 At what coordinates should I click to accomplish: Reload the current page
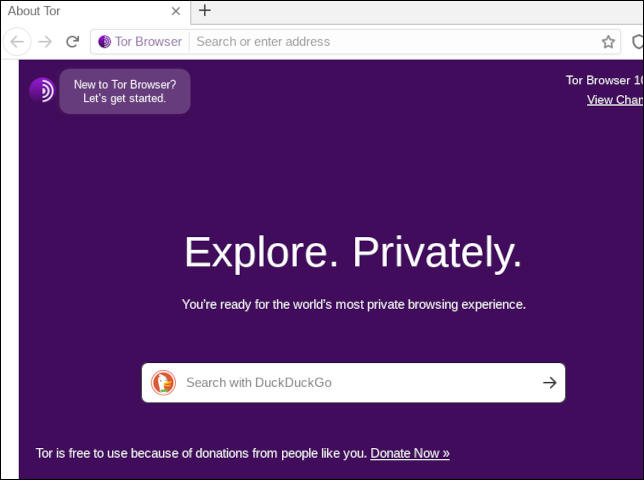[x=73, y=41]
